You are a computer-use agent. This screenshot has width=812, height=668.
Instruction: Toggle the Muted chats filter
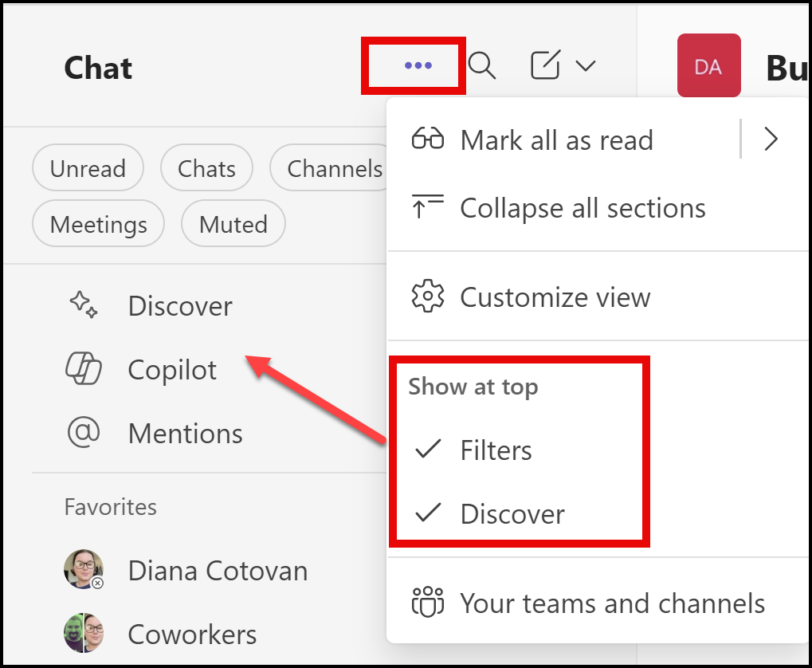[x=233, y=224]
